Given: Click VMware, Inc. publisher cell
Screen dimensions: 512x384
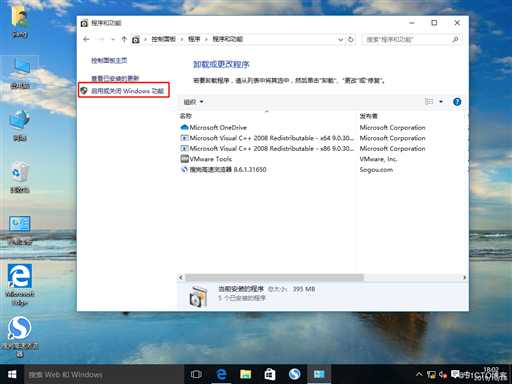Looking at the screenshot, I should click(378, 159).
